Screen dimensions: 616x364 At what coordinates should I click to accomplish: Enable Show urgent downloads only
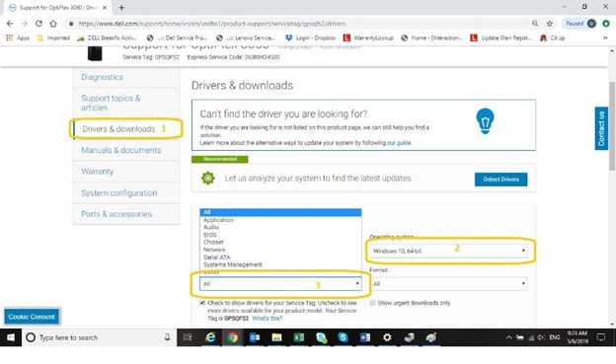(x=372, y=303)
